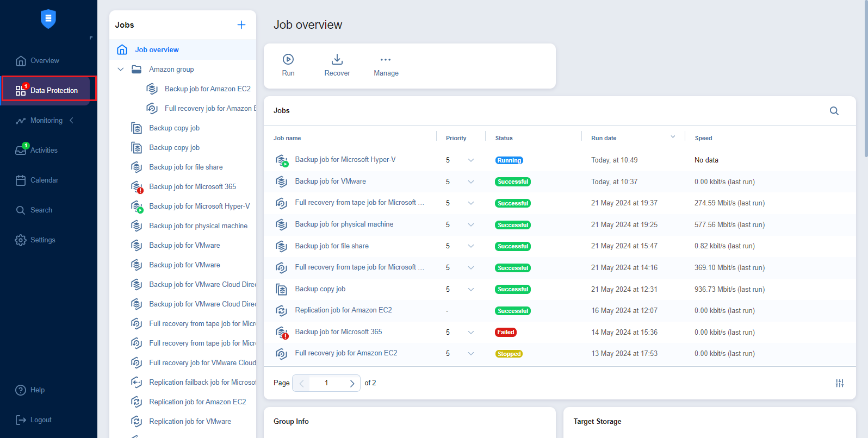Viewport: 868px width, 438px height.
Task: Select Job overview in Jobs panel
Action: pyautogui.click(x=157, y=50)
